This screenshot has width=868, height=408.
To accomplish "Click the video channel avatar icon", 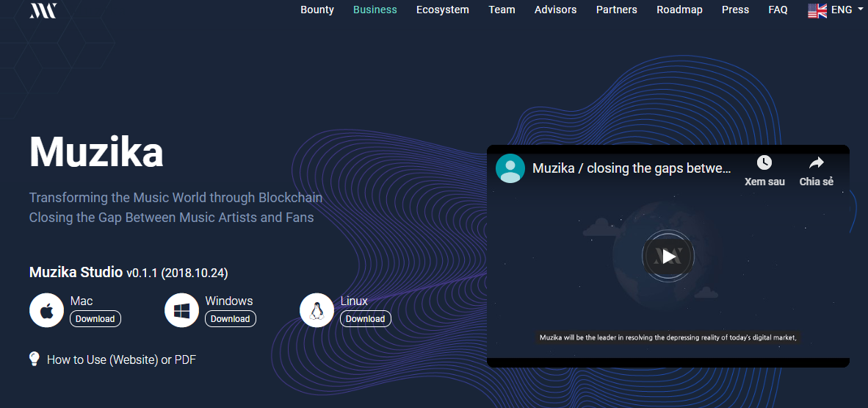I will (510, 168).
